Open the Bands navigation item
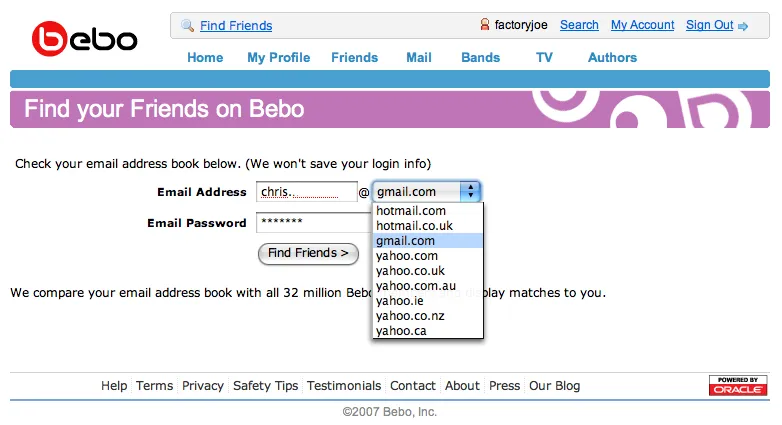 pos(480,57)
